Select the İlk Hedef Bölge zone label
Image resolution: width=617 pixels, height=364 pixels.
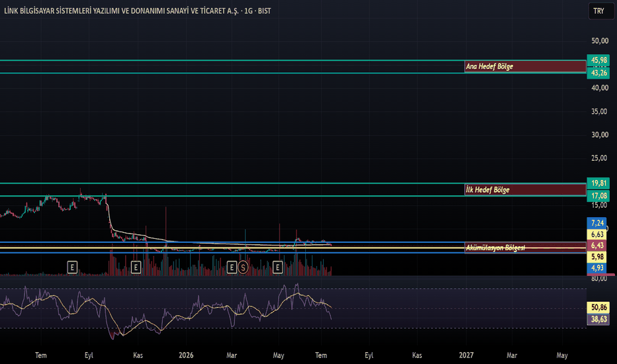coord(487,190)
